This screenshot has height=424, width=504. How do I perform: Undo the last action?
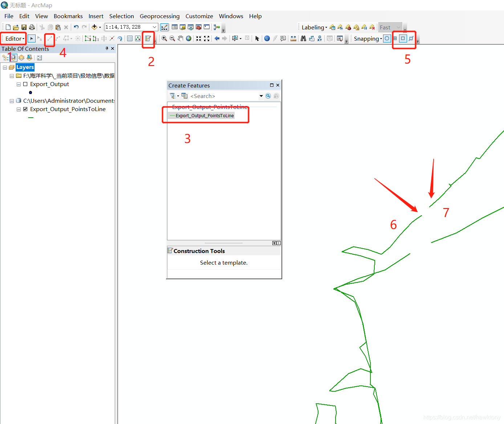tap(76, 27)
